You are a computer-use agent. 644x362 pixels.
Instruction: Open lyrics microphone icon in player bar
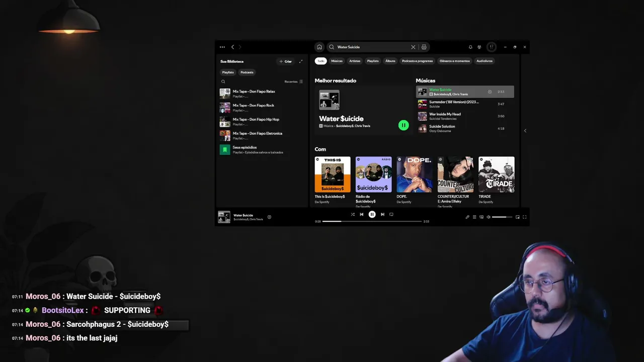tap(467, 217)
